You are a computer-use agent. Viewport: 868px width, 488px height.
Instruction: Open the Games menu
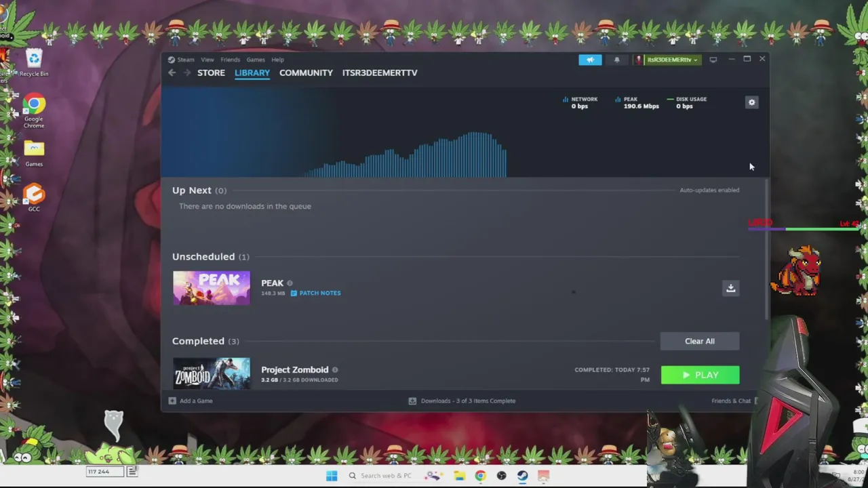pyautogui.click(x=256, y=60)
